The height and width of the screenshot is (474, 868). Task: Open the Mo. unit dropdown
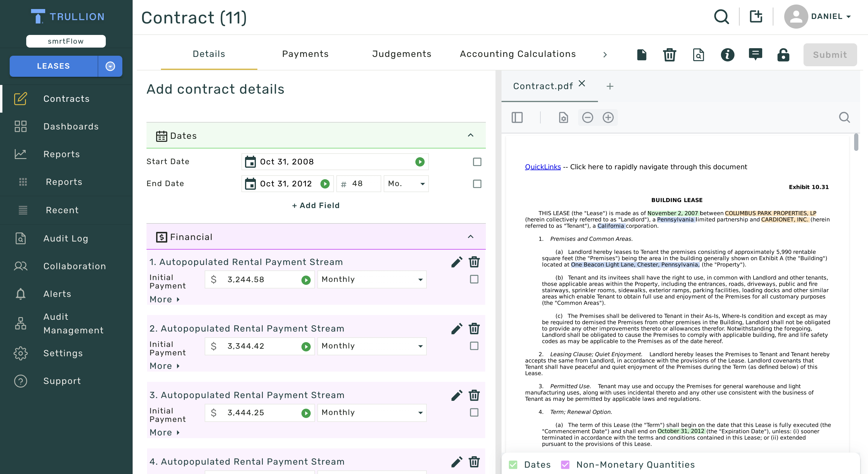pyautogui.click(x=406, y=184)
